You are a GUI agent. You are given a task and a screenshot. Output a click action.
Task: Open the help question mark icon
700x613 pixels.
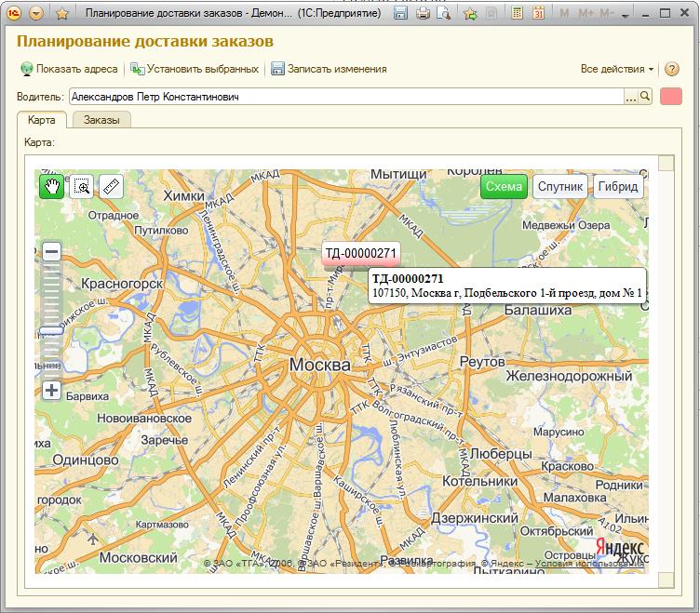(672, 69)
